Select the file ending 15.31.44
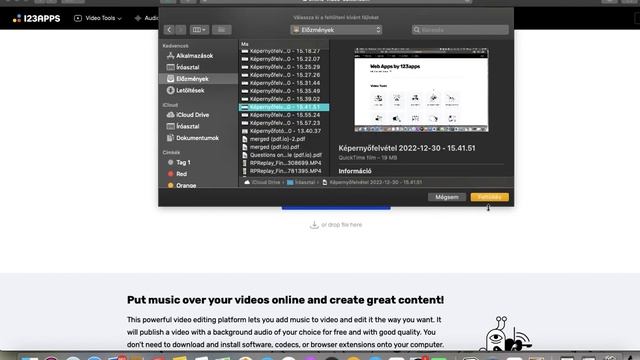Image resolution: width=640 pixels, height=360 pixels. pyautogui.click(x=284, y=83)
